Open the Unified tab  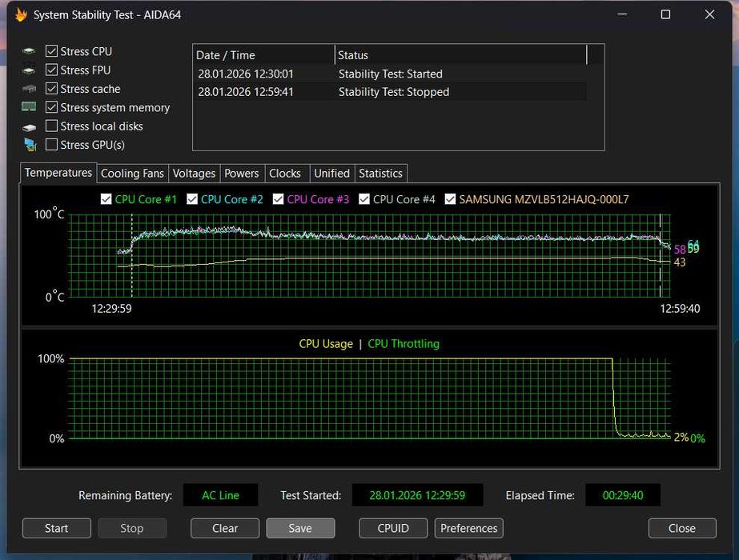pos(331,174)
